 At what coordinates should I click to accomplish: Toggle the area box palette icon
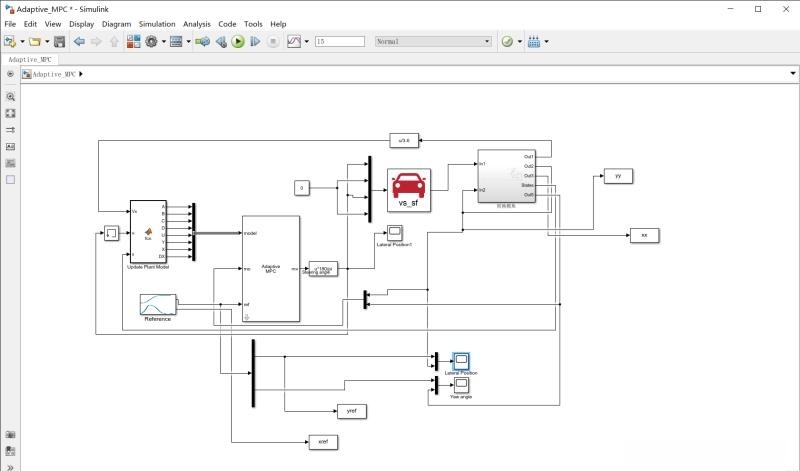[11, 179]
